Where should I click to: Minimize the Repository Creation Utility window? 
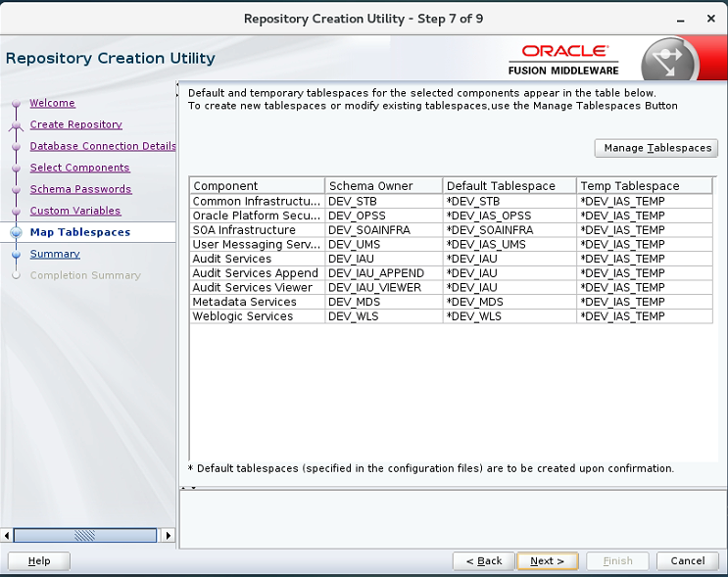[681, 20]
